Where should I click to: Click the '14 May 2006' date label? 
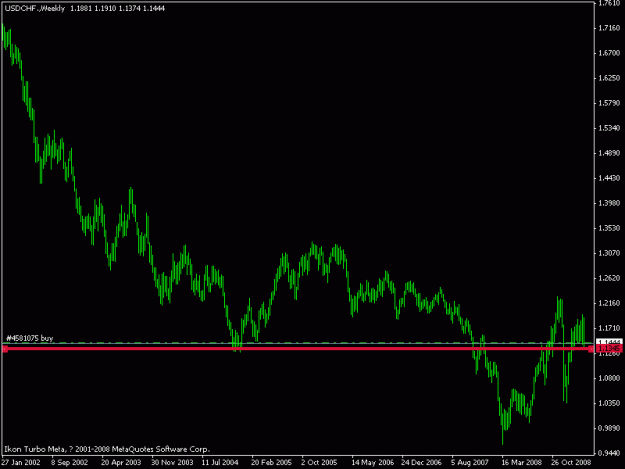point(372,463)
